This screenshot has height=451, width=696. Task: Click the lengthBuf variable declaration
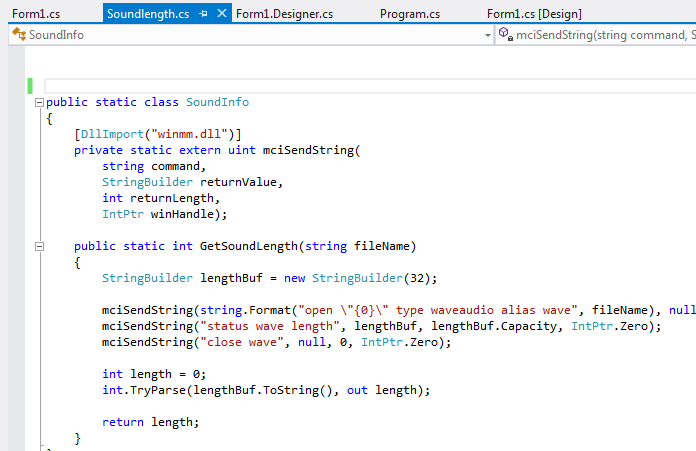(231, 278)
